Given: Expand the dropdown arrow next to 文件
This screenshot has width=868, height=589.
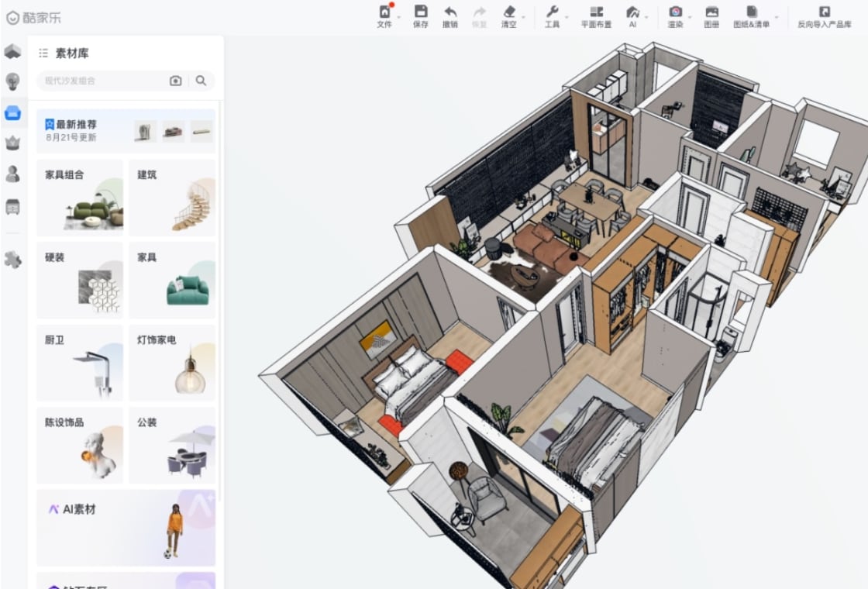Looking at the screenshot, I should click(398, 17).
